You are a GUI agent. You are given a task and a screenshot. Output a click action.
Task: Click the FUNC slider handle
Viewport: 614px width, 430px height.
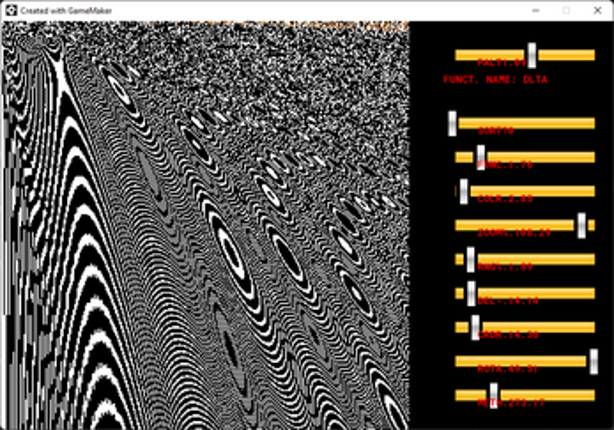point(481,157)
